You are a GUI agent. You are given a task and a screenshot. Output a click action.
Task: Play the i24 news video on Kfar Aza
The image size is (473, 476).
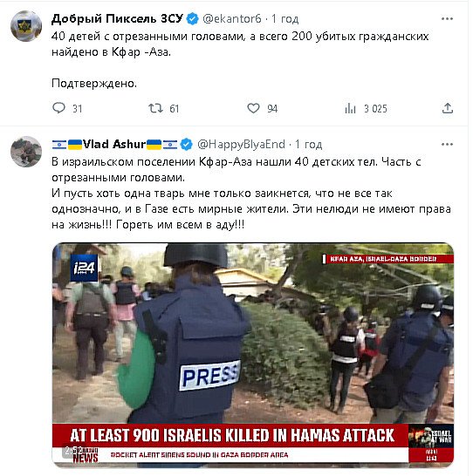pos(253,355)
